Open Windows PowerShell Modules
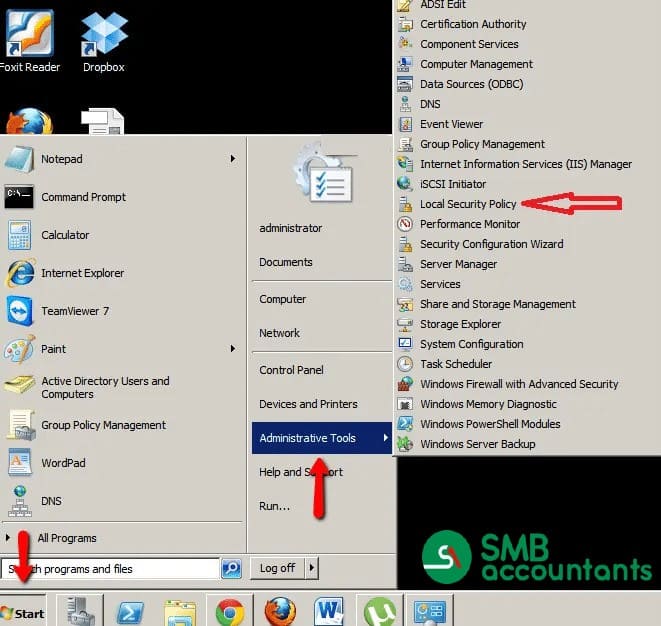The image size is (661, 626). coord(490,424)
